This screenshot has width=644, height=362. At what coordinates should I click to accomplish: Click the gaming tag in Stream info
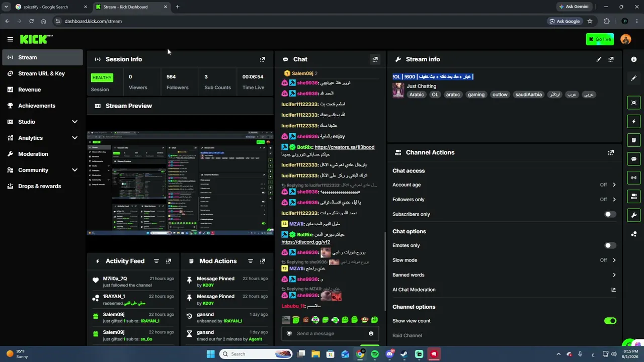tap(476, 95)
